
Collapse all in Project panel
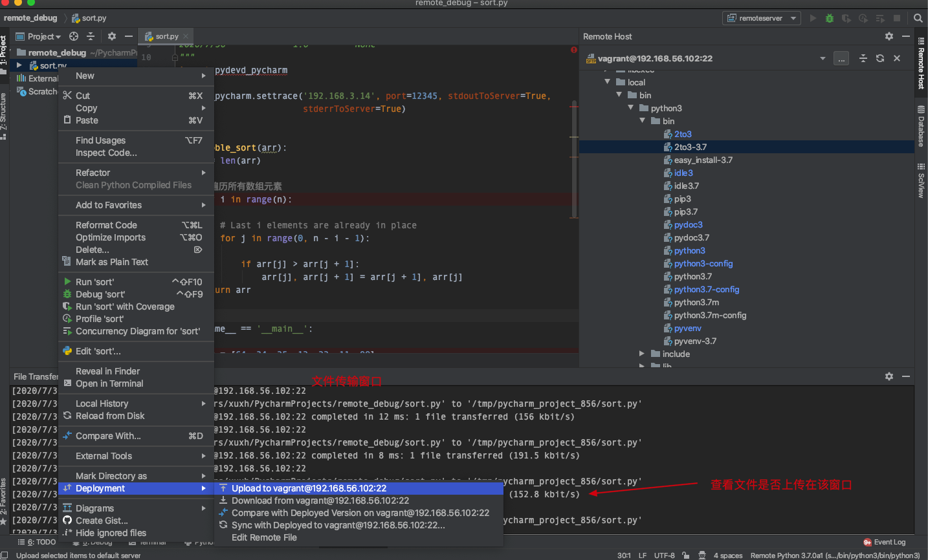click(91, 36)
